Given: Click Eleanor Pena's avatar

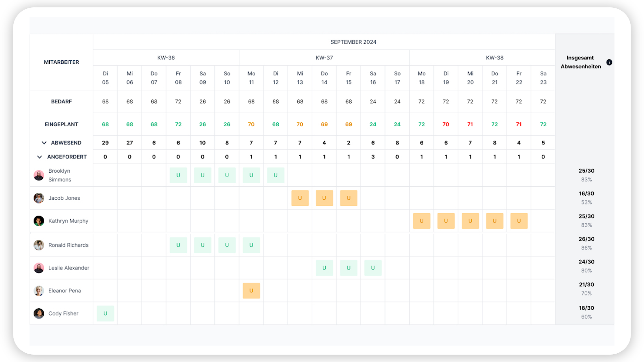Looking at the screenshot, I should [x=39, y=291].
